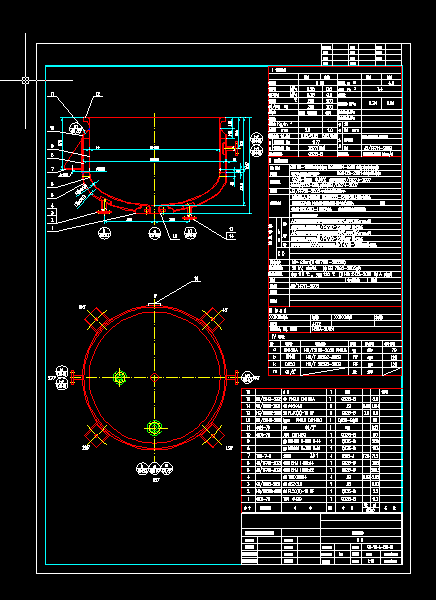The image size is (436, 600).
Task: Select the left support leg under the section view
Action: (104, 207)
